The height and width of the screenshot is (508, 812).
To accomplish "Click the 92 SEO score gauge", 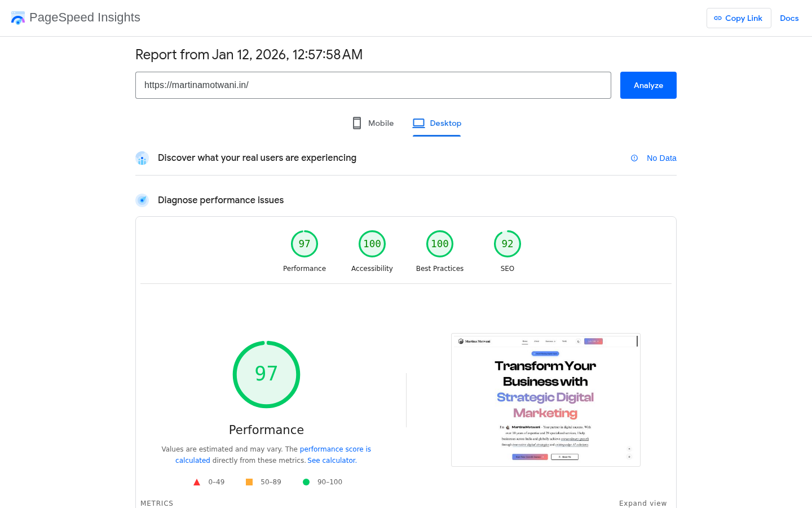I will coord(507,243).
